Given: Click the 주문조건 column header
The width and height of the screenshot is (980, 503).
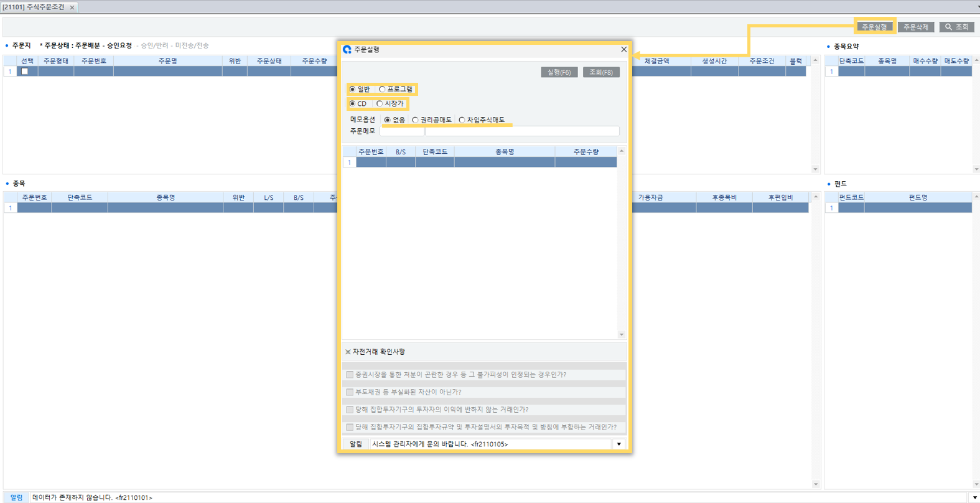Looking at the screenshot, I should pos(762,61).
